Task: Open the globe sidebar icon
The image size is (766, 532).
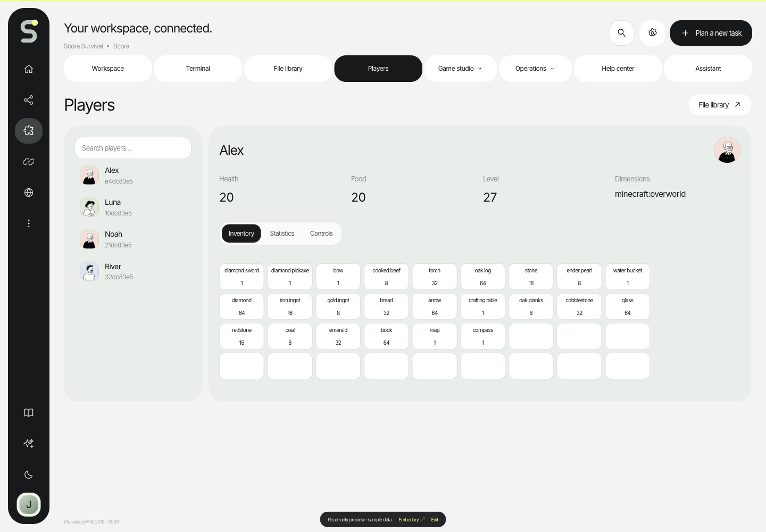Action: (29, 193)
